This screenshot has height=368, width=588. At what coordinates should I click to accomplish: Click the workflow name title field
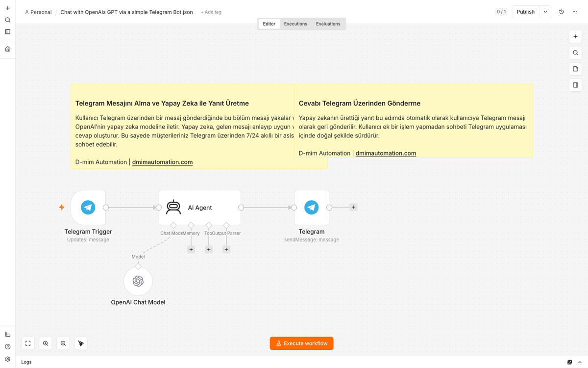point(126,12)
